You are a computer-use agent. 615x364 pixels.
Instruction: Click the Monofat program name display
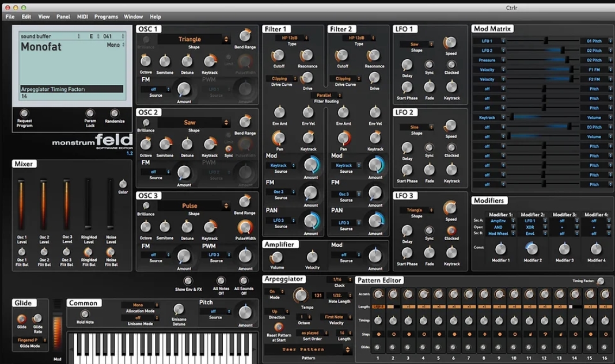coord(41,47)
